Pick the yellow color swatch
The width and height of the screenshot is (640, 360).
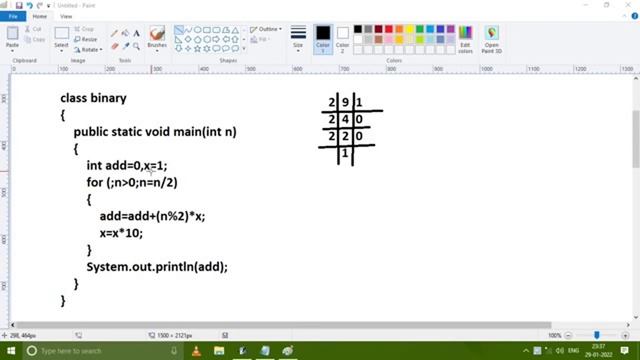[409, 29]
